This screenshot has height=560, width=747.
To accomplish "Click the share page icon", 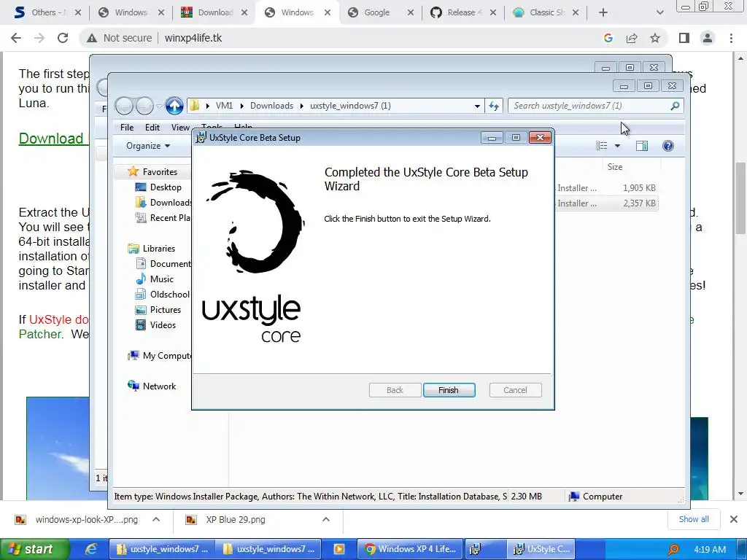I will tap(632, 38).
